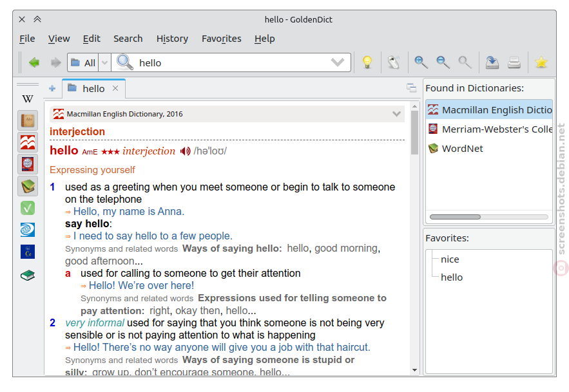Close the hello tab
Image resolution: width=569 pixels, height=392 pixels.
pyautogui.click(x=115, y=88)
